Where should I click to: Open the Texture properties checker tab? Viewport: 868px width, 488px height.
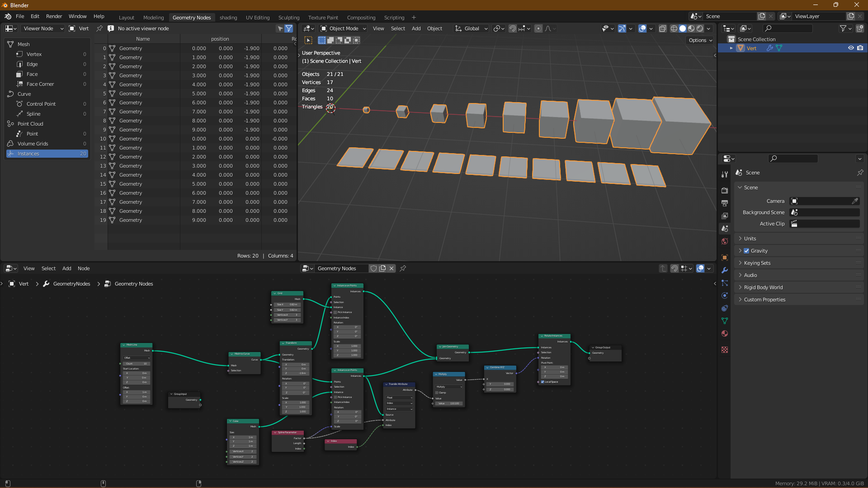[x=725, y=350]
